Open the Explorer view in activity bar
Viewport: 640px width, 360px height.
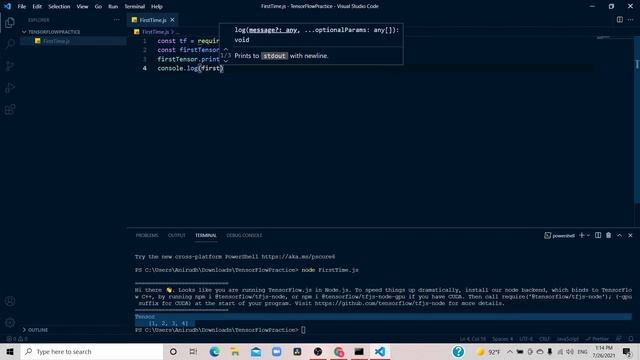10,22
